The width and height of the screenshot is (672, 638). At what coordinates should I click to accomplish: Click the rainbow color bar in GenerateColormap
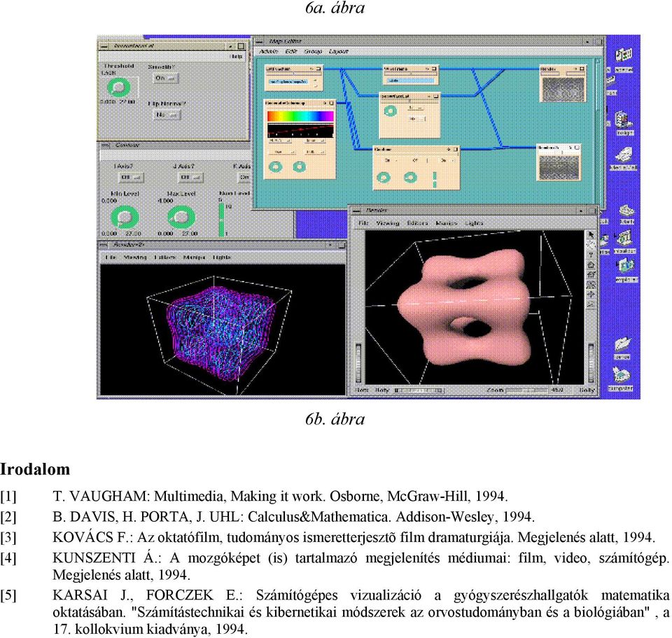(x=300, y=116)
